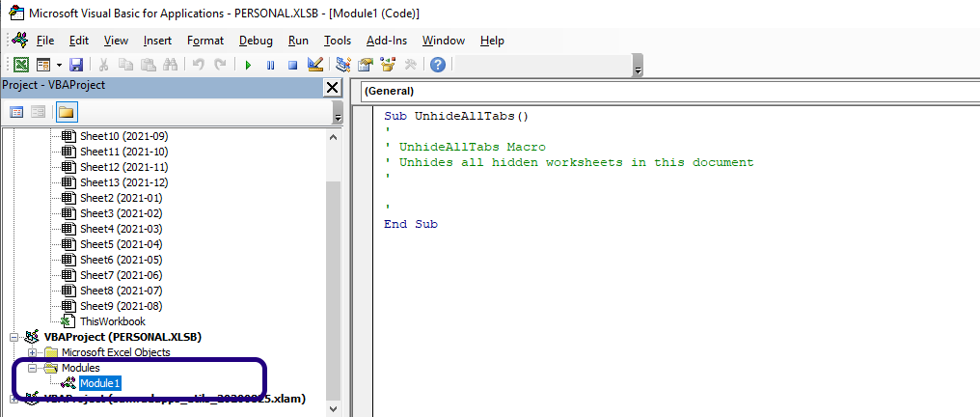Open the Run menu
Image resolution: width=980 pixels, height=417 pixels.
(x=298, y=41)
